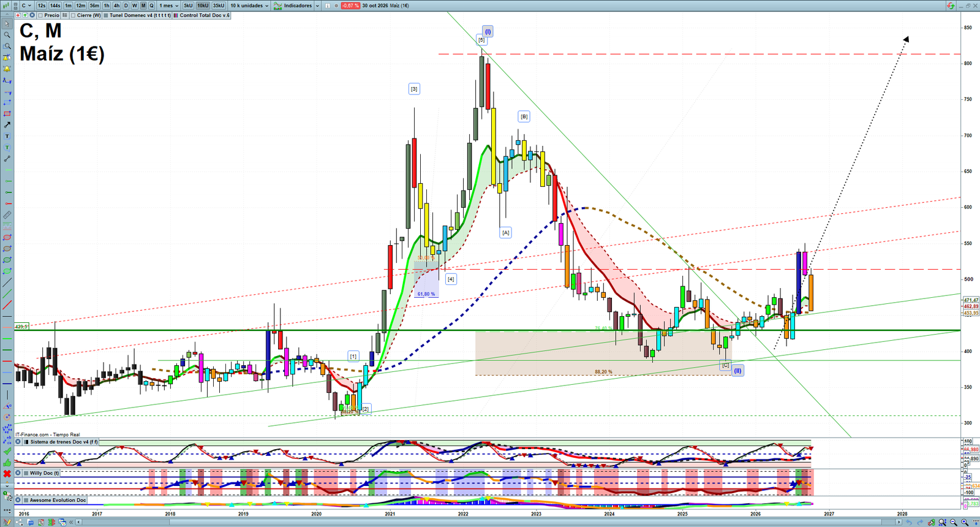
Task: Open the Indicadores menu
Action: click(293, 6)
